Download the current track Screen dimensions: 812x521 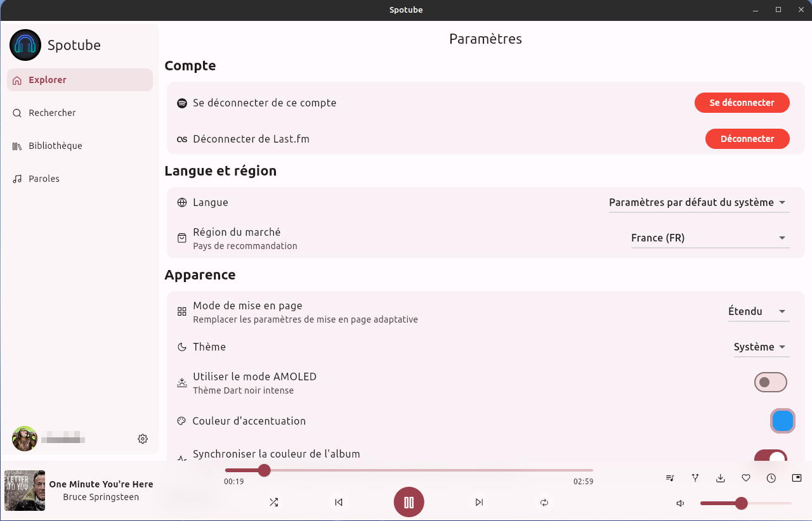point(721,478)
